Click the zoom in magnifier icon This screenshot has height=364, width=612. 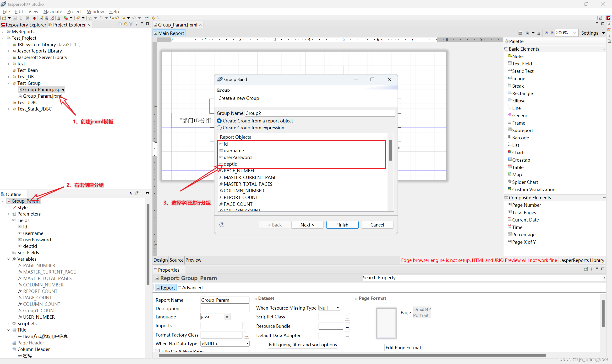coord(546,33)
